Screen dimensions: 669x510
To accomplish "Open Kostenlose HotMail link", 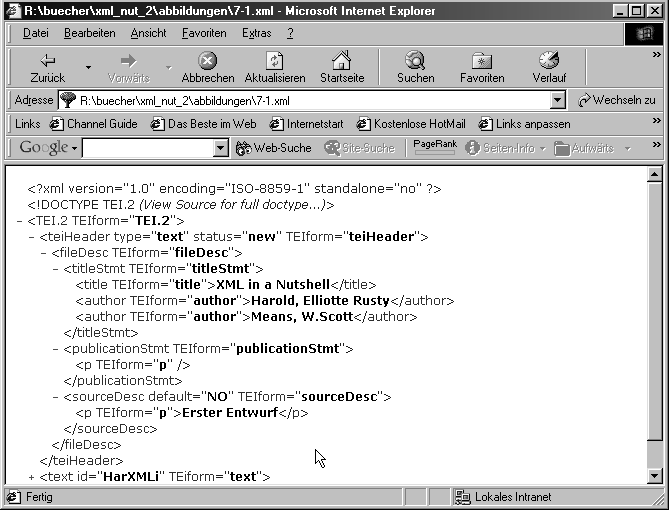I will coord(411,124).
